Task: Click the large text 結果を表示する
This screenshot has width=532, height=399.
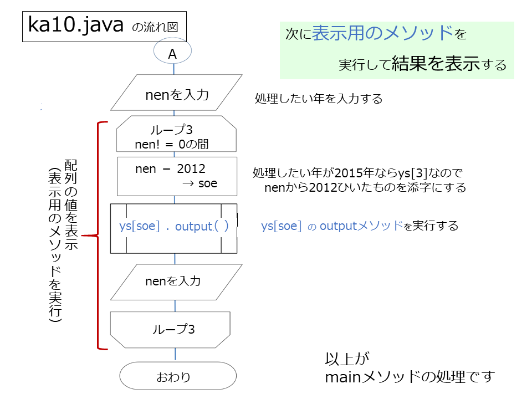Action: point(449,63)
